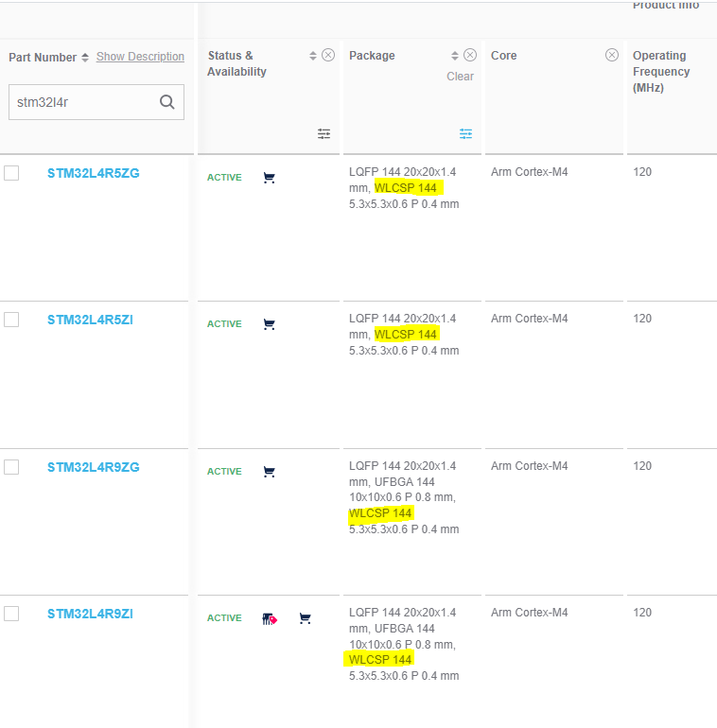Sort the Package column
The width and height of the screenshot is (717, 728).
455,56
